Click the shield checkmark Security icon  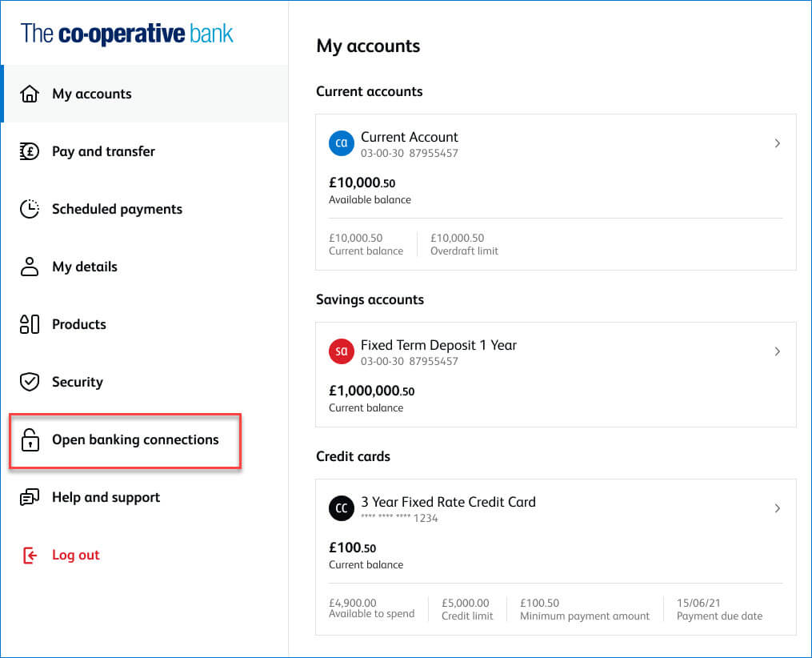tap(30, 382)
